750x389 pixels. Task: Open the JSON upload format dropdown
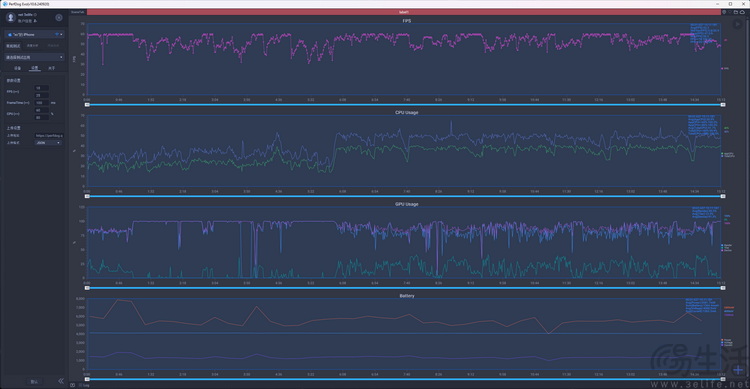coord(48,143)
